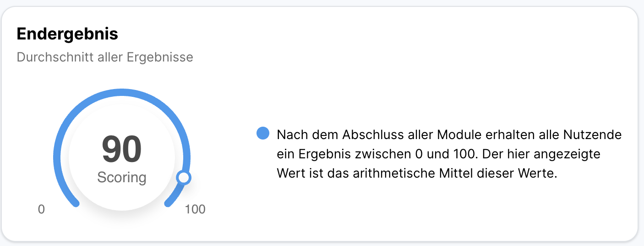Click the word Wert starting the last line
The width and height of the screenshot is (644, 246).
tap(289, 174)
